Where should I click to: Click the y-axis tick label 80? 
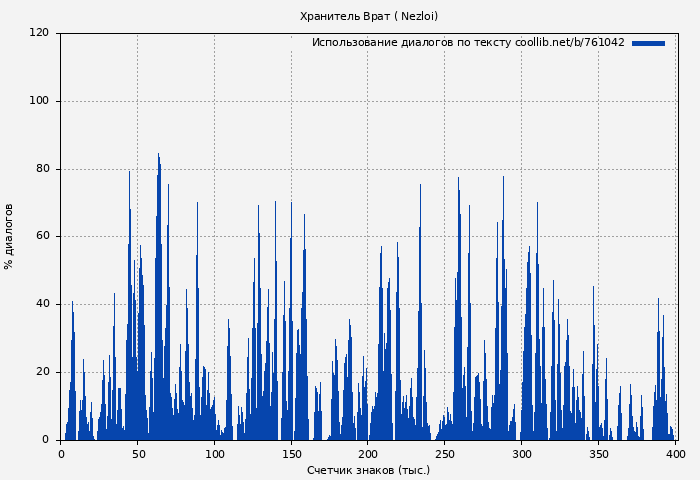(x=42, y=169)
